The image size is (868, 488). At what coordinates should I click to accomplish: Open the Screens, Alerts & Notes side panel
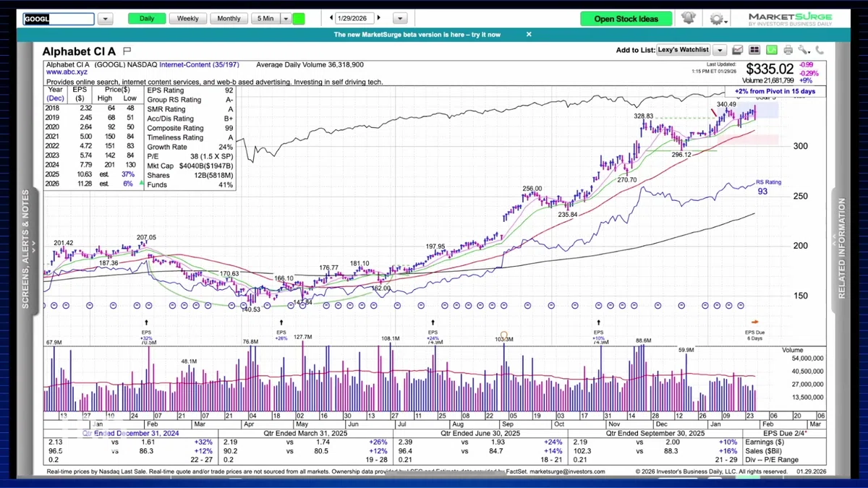tap(25, 249)
